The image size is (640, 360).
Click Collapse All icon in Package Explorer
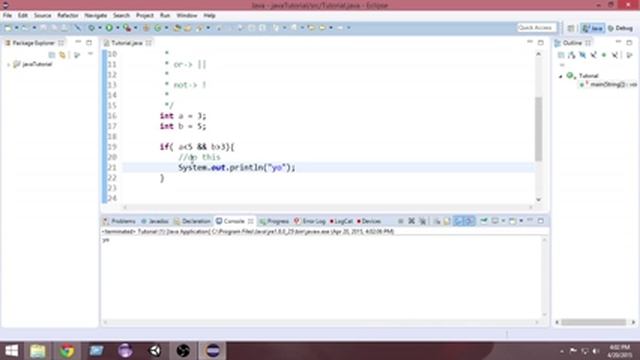pos(52,54)
